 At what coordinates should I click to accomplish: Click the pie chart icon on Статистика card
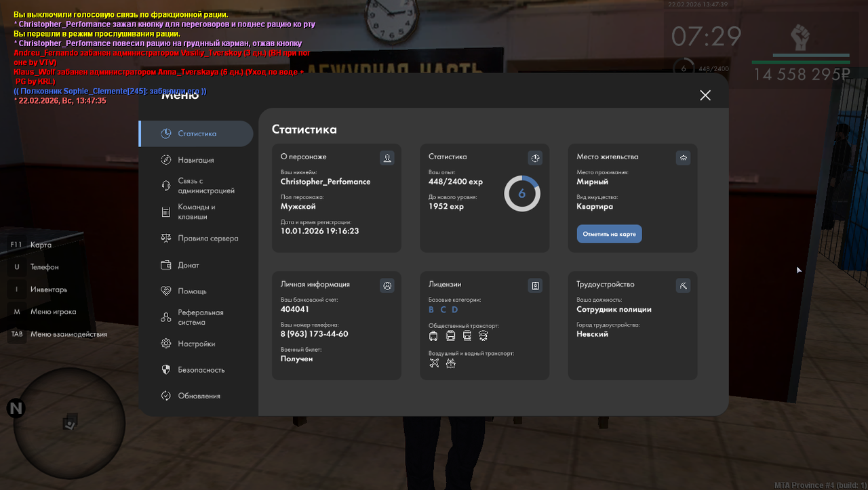tap(535, 158)
